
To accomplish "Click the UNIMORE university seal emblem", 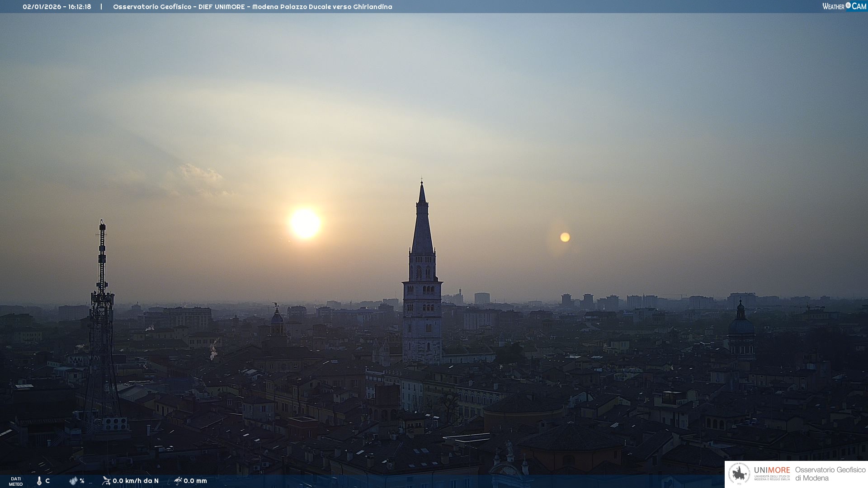I will (x=740, y=474).
